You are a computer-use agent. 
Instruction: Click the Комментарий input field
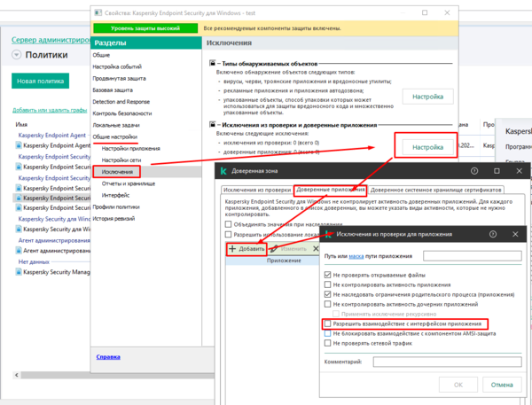(x=447, y=362)
